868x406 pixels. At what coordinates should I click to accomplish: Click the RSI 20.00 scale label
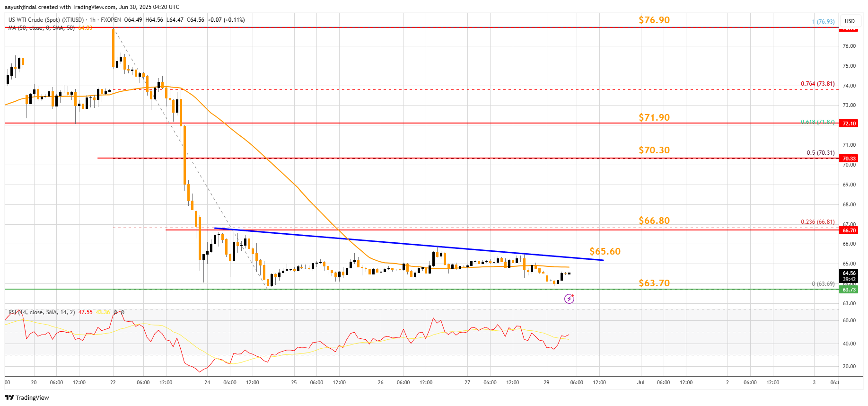(849, 366)
